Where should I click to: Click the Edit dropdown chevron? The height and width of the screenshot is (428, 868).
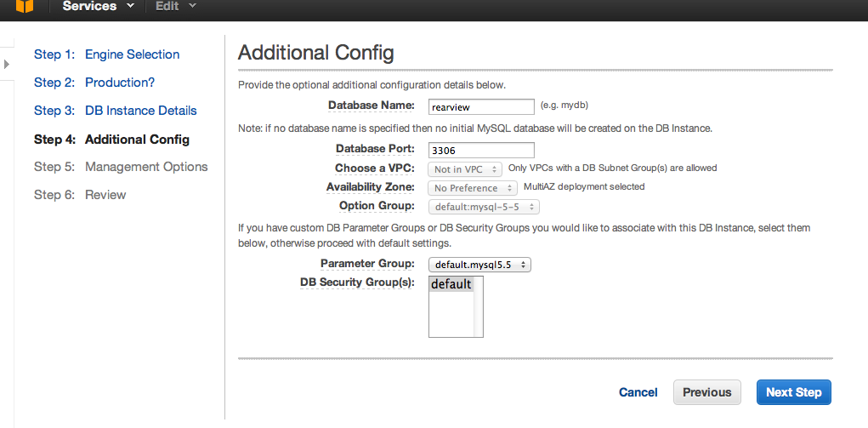pyautogui.click(x=193, y=6)
